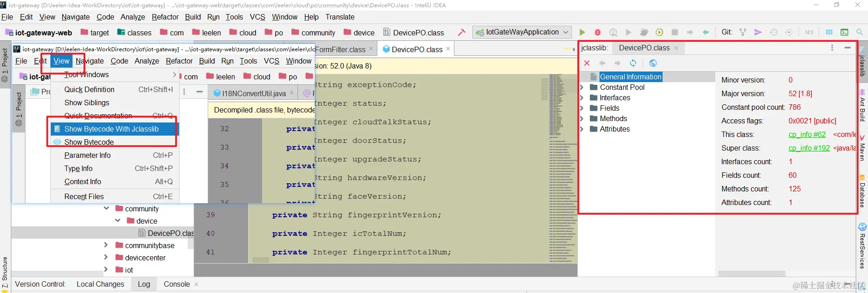The height and width of the screenshot is (293, 868).
Task: Open the Translate menu
Action: (x=340, y=17)
